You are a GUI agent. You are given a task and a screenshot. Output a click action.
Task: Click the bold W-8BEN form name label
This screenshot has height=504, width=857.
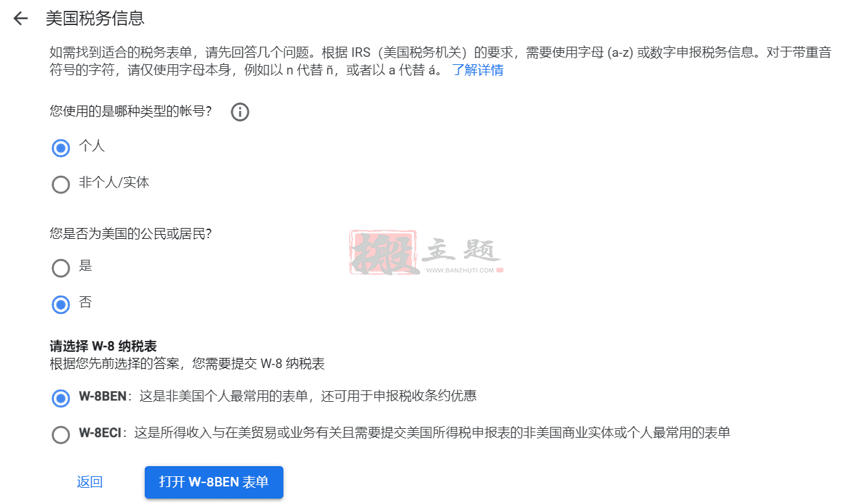[x=103, y=396]
